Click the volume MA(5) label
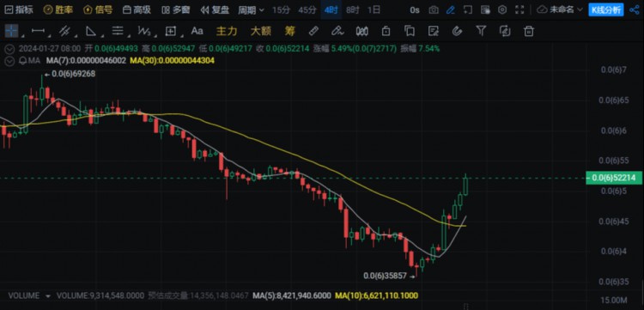Viewport: 644px width, 310px height. (292, 295)
